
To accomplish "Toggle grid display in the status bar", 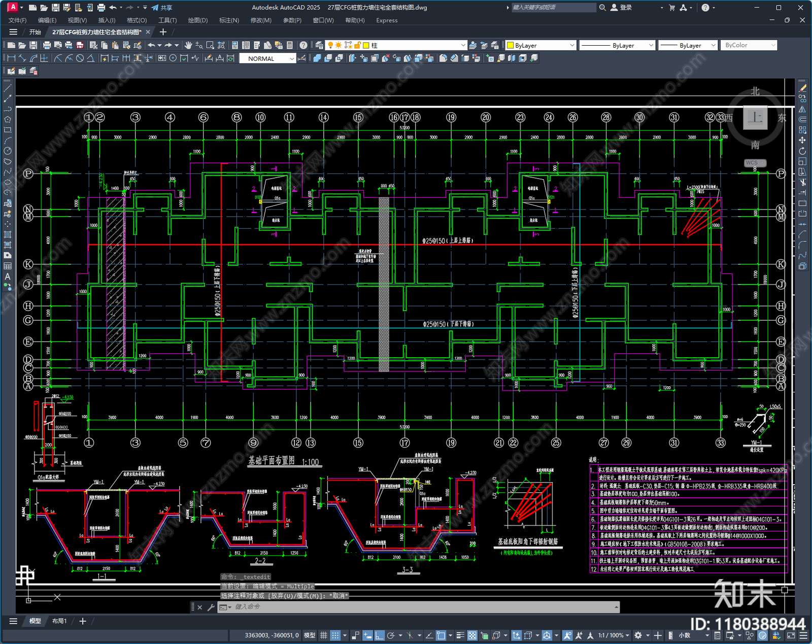I will pyautogui.click(x=323, y=635).
